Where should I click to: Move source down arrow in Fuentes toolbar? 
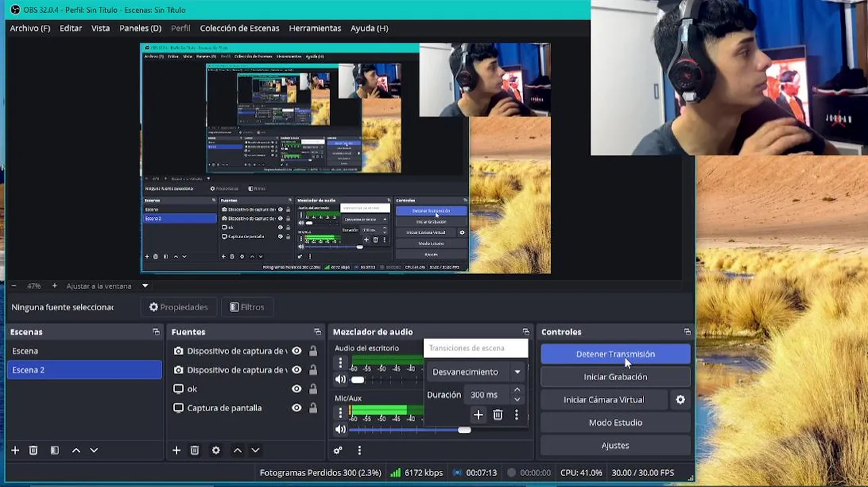[x=255, y=450]
